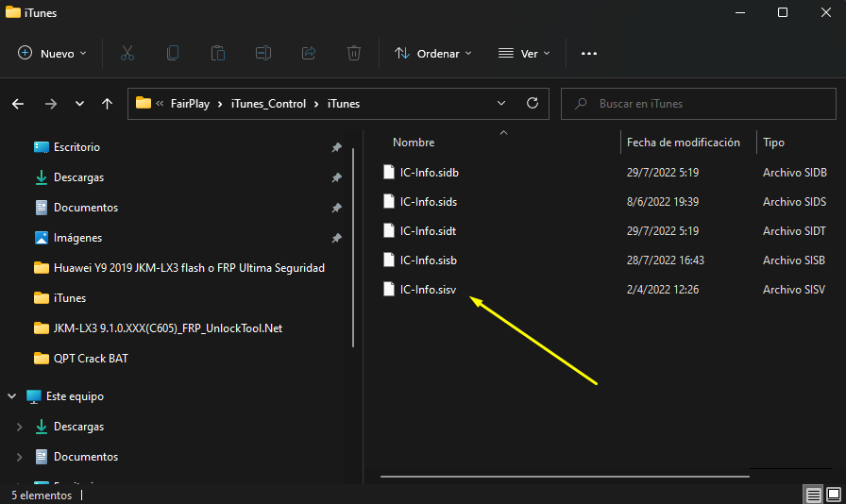Image resolution: width=846 pixels, height=504 pixels.
Task: Select file IC-Info.sidt
Action: pyautogui.click(x=428, y=231)
